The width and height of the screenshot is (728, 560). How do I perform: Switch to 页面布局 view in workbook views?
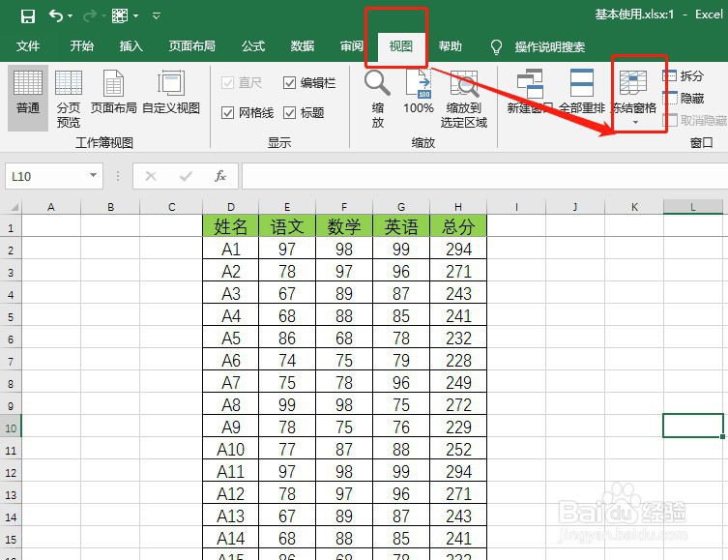click(114, 92)
